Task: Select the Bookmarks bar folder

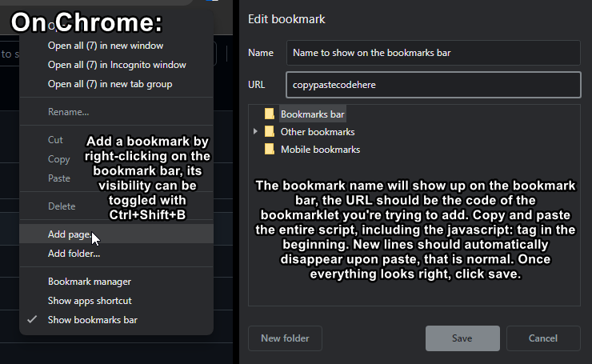Action: coord(313,114)
